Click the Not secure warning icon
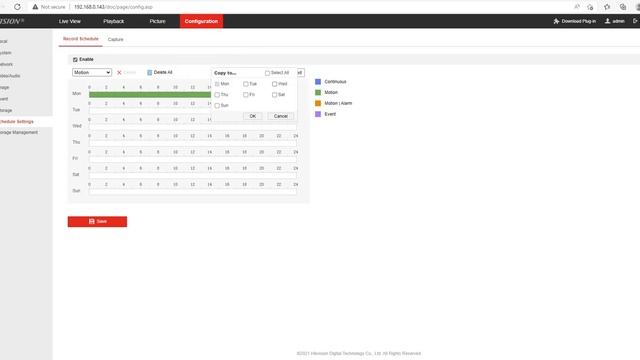Screen dimensions: 640x360 tap(36, 7)
